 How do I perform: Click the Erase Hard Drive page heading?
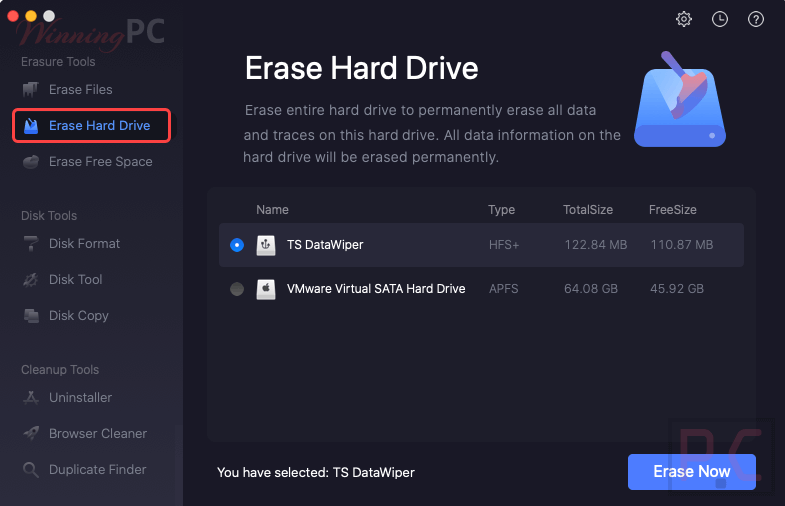click(361, 68)
